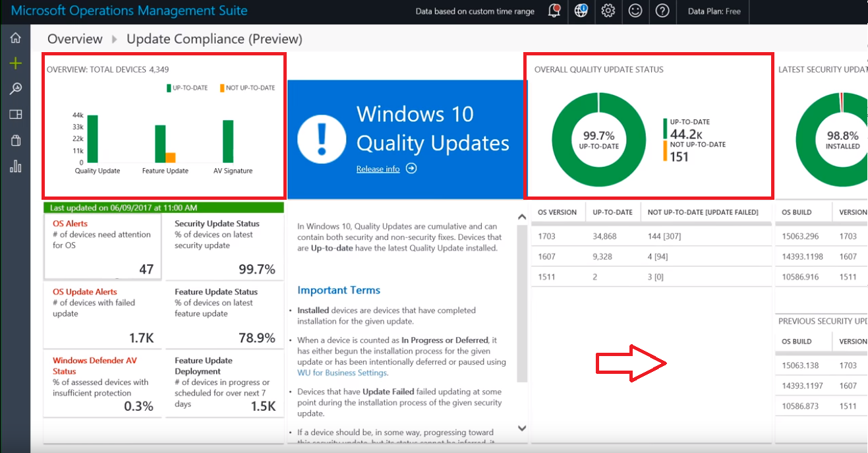Open the bar chart usage icon in the sidebar

(16, 166)
